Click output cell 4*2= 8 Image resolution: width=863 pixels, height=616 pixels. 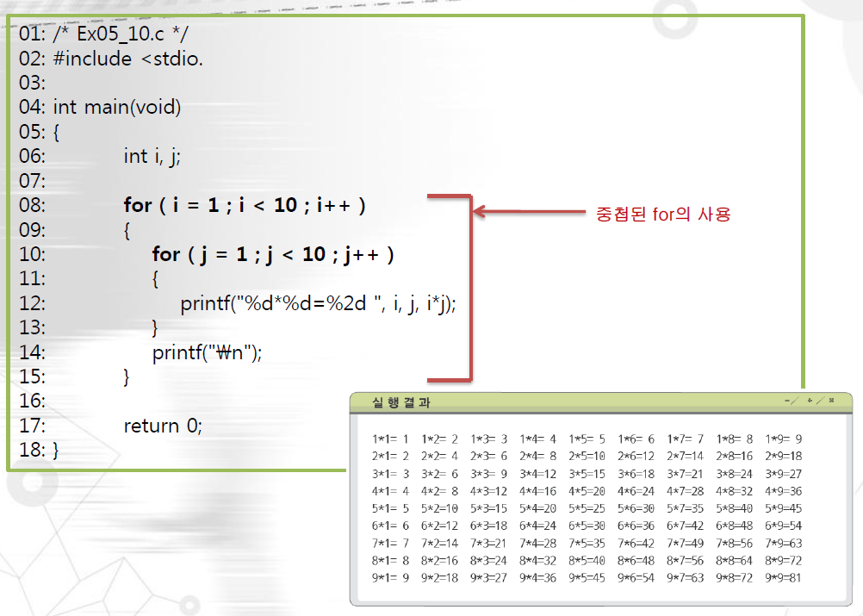[440, 491]
